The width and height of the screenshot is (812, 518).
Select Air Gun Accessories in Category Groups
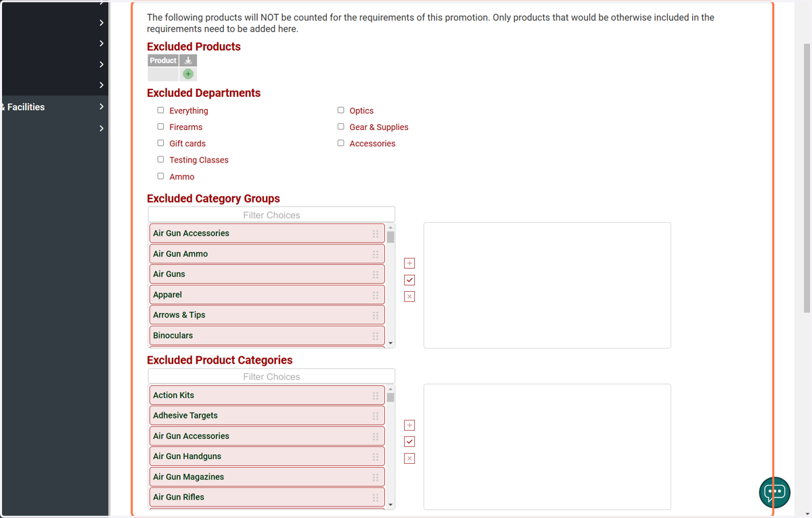(267, 233)
